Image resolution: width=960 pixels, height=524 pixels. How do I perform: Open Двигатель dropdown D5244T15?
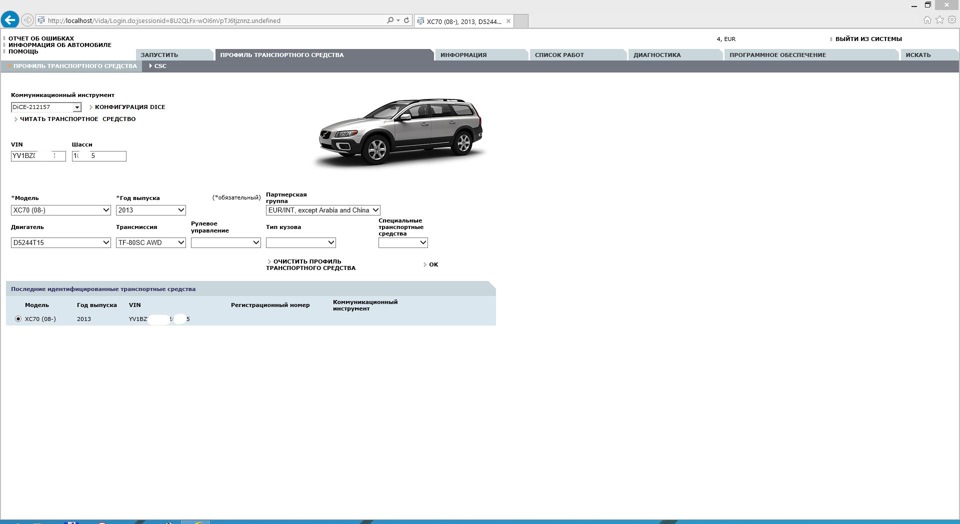click(x=61, y=242)
